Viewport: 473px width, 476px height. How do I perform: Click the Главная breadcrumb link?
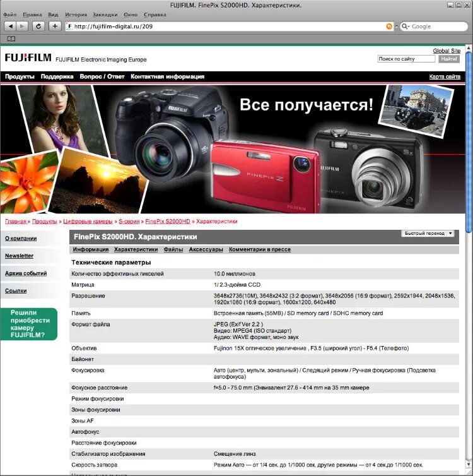click(x=16, y=222)
